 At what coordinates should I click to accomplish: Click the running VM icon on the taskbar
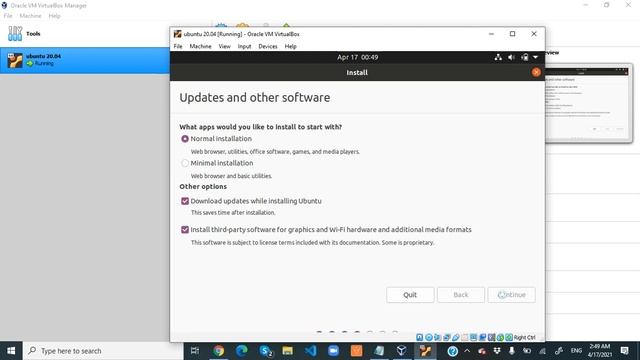[425, 351]
